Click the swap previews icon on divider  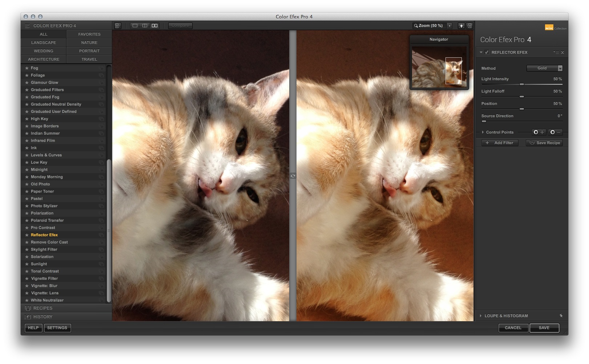[293, 176]
